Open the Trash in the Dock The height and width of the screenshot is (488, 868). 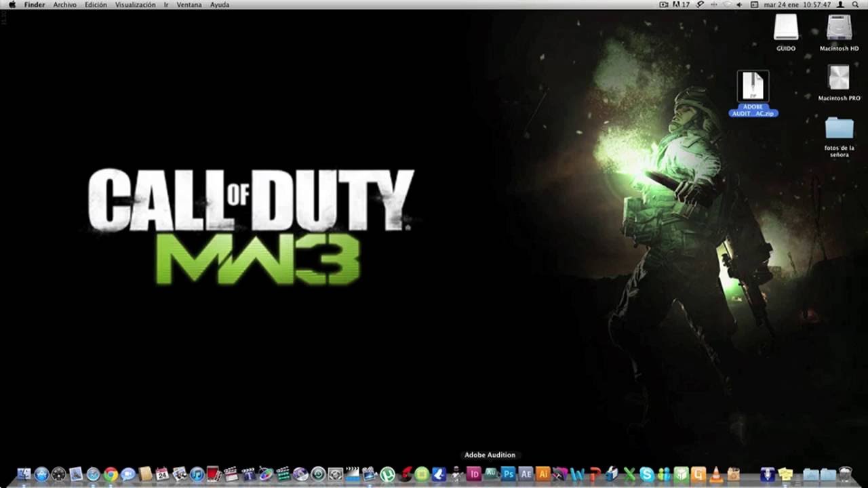click(845, 474)
